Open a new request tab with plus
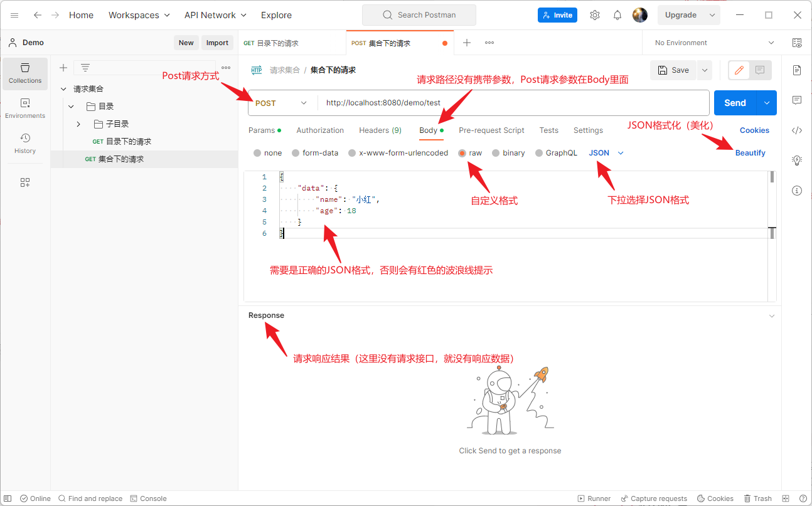This screenshot has height=506, width=812. (x=467, y=43)
